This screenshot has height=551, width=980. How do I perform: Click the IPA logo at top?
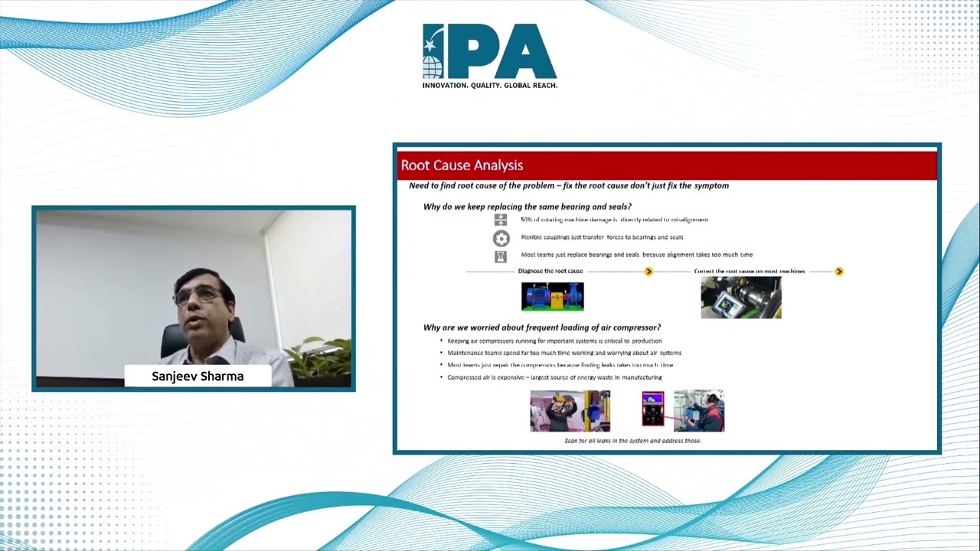click(x=490, y=55)
